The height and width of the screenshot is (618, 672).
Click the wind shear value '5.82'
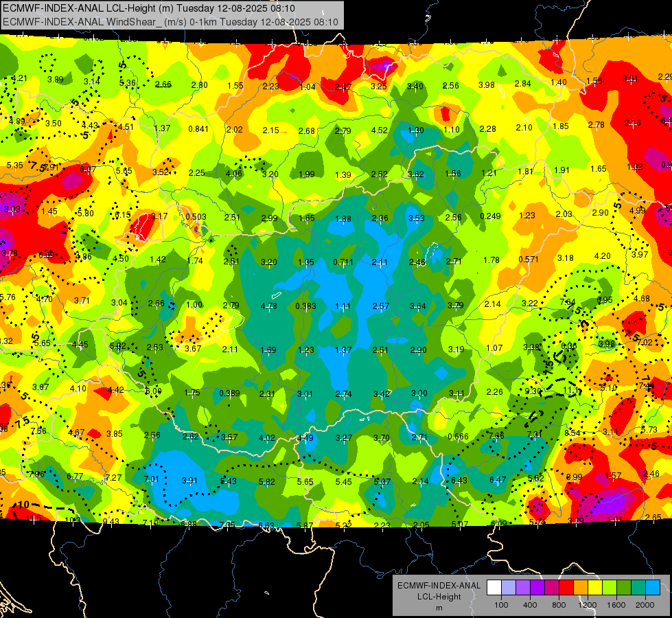pos(266,481)
